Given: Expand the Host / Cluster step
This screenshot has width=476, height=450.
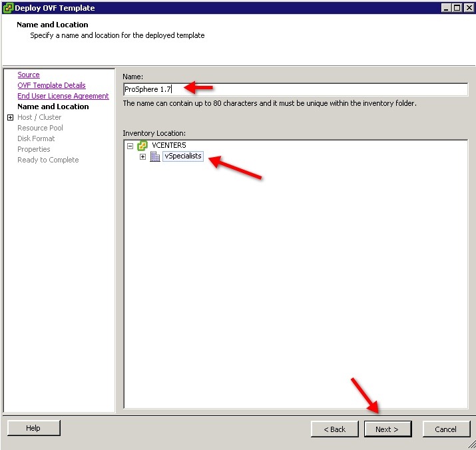Looking at the screenshot, I should (x=10, y=117).
